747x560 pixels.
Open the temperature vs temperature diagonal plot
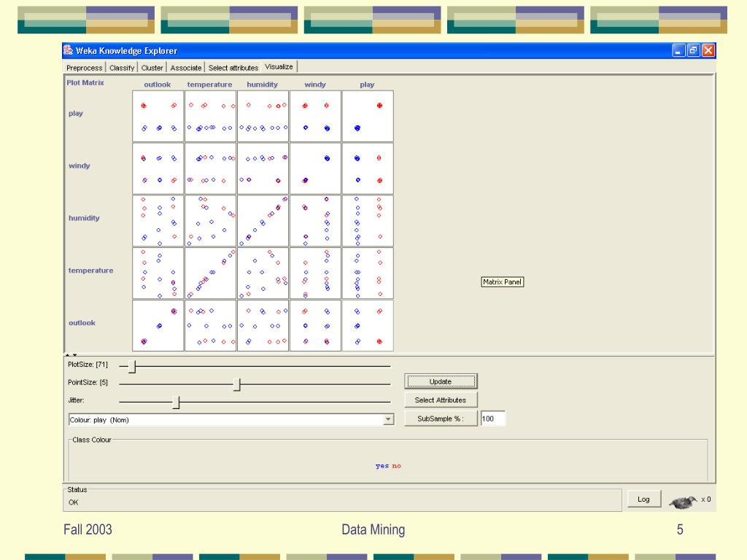pos(211,273)
